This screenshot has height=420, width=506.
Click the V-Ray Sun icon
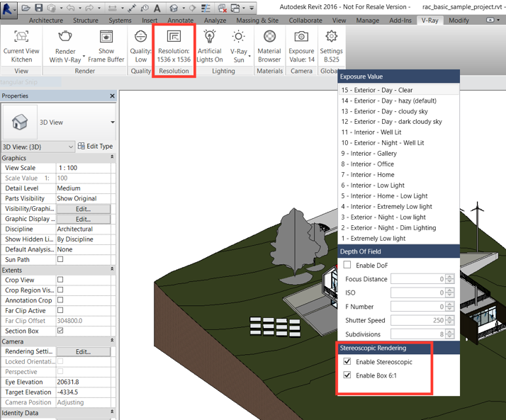pyautogui.click(x=239, y=36)
